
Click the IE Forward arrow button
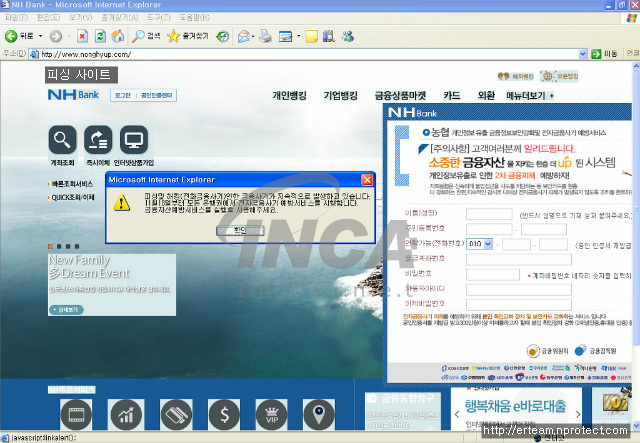point(56,36)
